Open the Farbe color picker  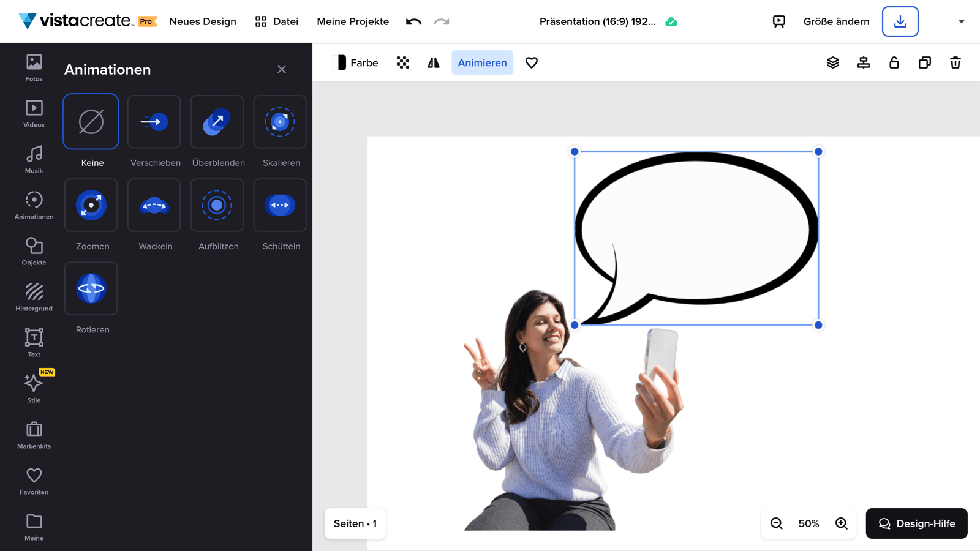355,62
